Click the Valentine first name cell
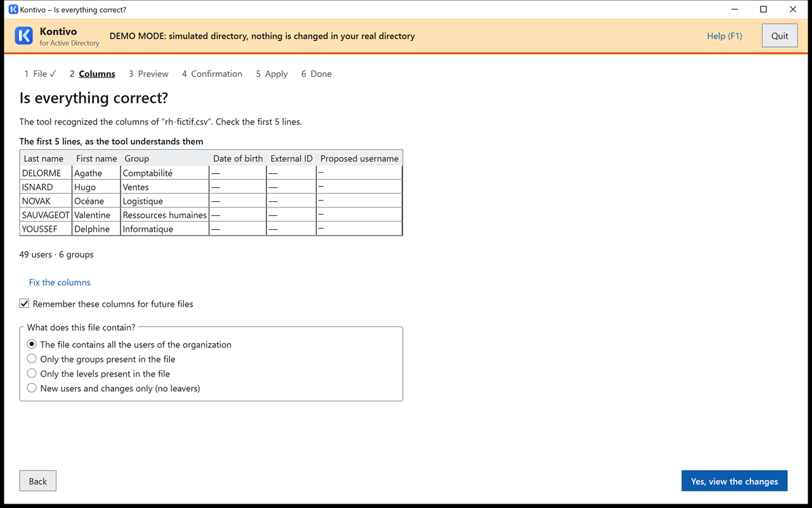This screenshot has width=812, height=508. (x=96, y=215)
